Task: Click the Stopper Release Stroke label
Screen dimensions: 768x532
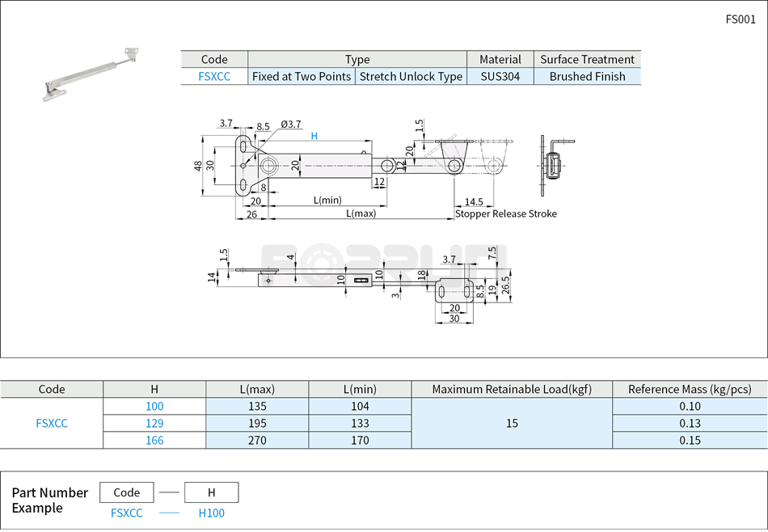Action: (505, 213)
